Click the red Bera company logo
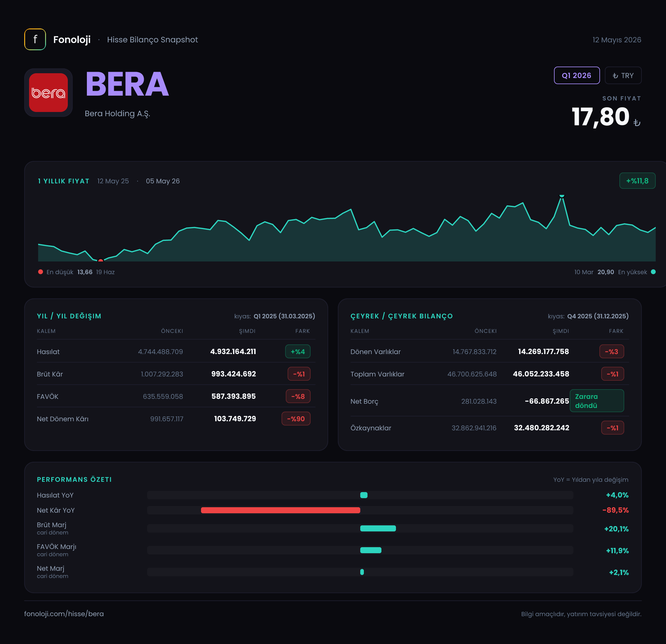The image size is (666, 644). [x=48, y=92]
